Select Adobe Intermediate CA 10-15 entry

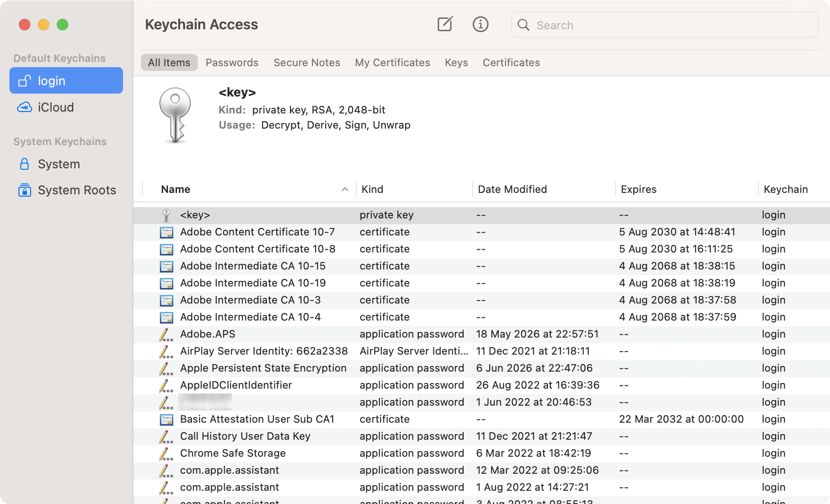482,266
